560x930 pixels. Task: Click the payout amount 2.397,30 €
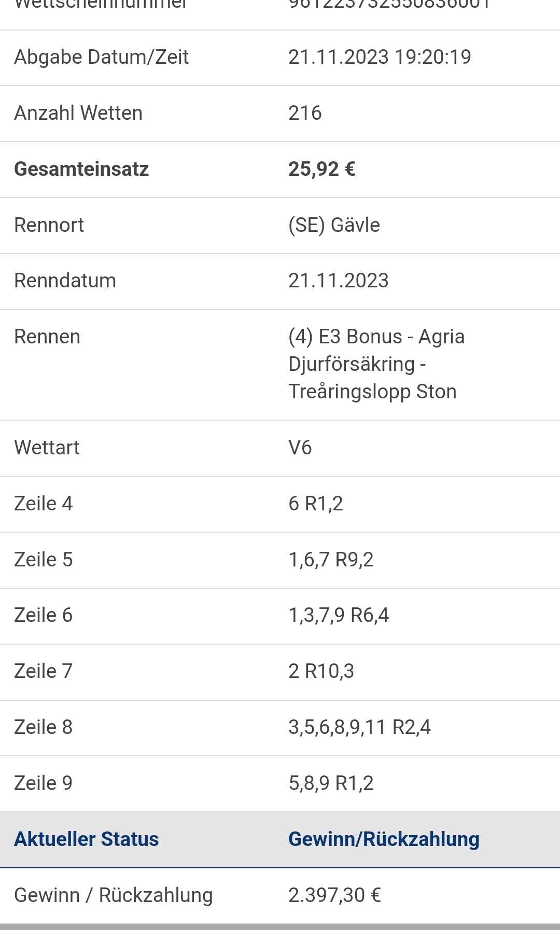334,895
